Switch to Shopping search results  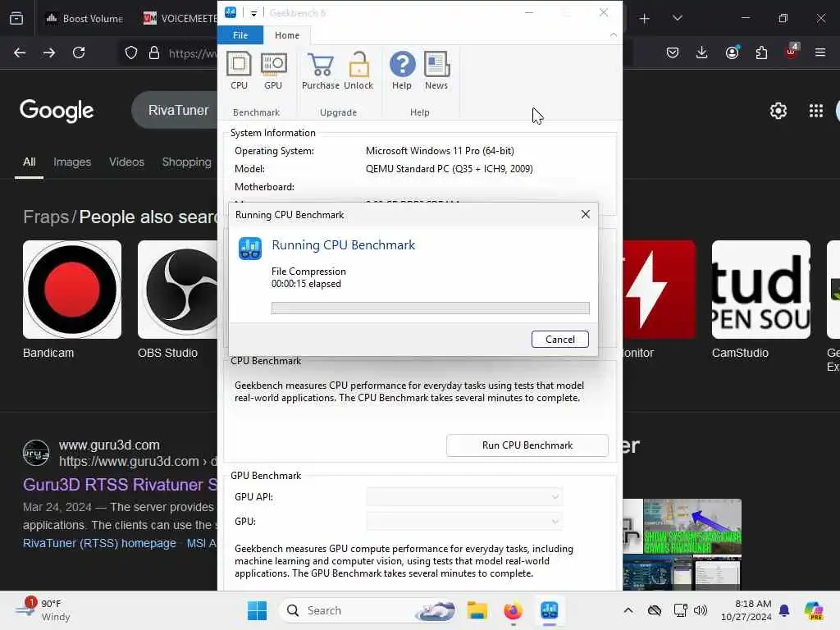[186, 162]
